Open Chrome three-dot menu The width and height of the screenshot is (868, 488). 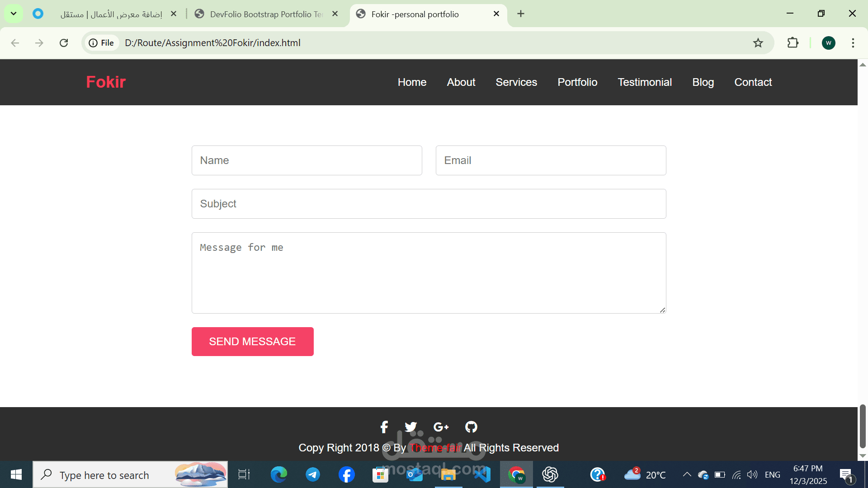[x=853, y=43]
